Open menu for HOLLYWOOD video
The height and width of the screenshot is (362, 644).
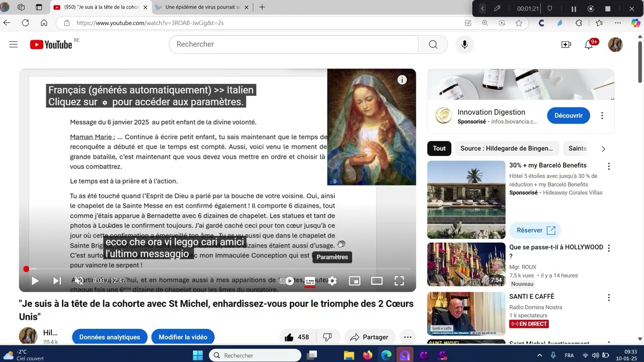[x=609, y=248]
